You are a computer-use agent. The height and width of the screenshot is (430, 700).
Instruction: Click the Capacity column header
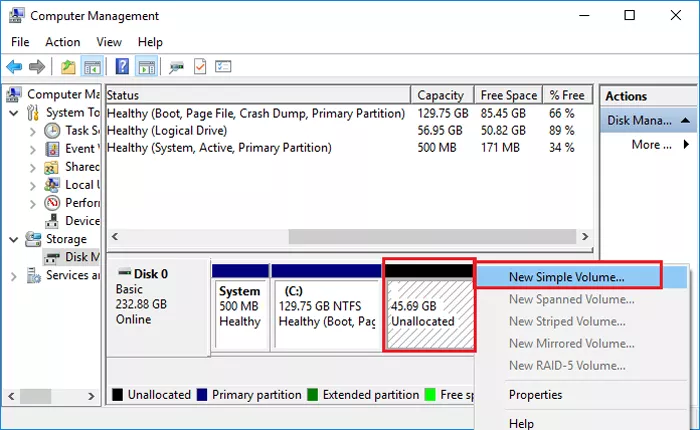[x=440, y=95]
